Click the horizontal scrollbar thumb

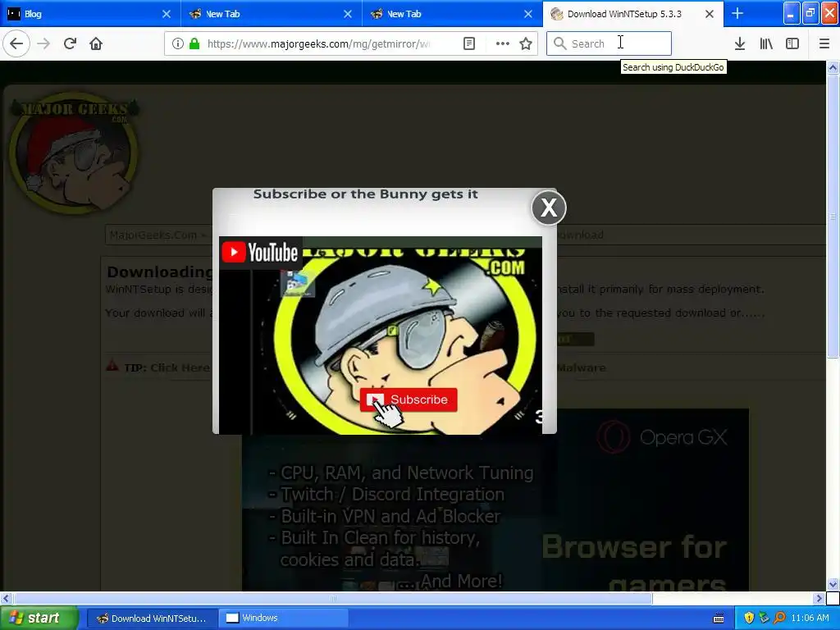point(333,598)
